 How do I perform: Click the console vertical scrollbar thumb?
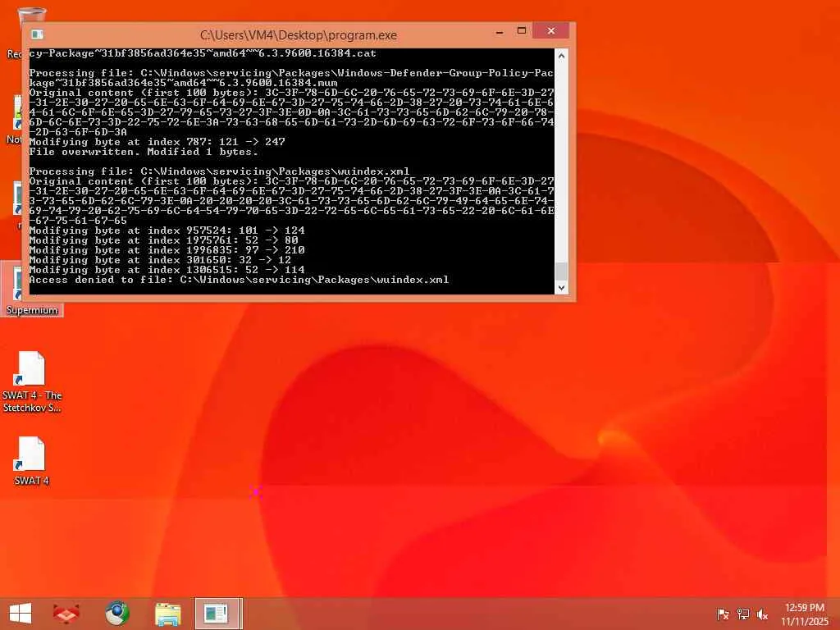561,271
